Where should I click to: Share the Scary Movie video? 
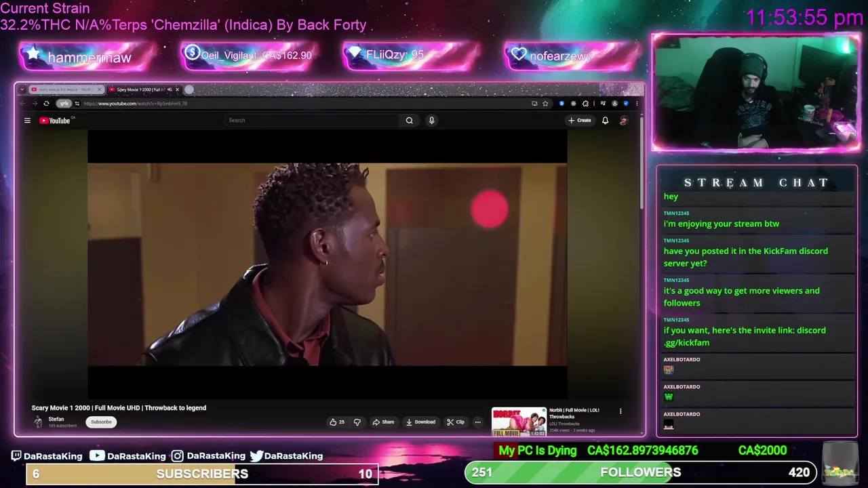click(x=383, y=422)
